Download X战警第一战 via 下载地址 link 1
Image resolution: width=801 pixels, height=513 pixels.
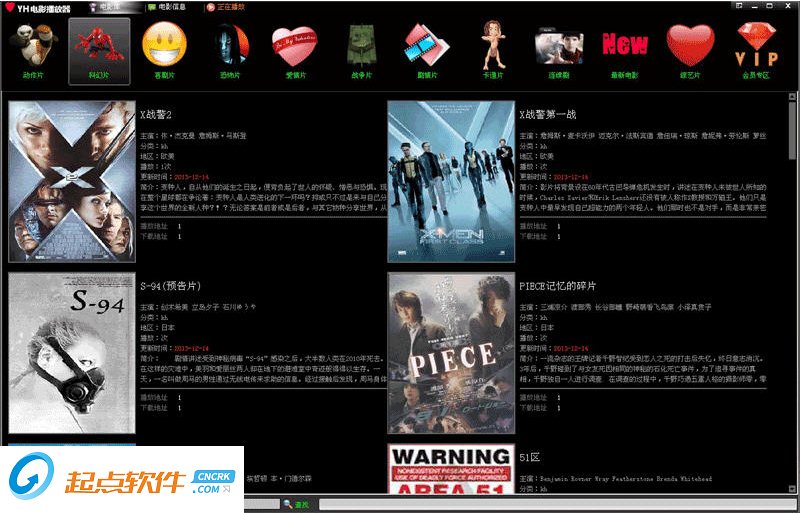[x=558, y=237]
